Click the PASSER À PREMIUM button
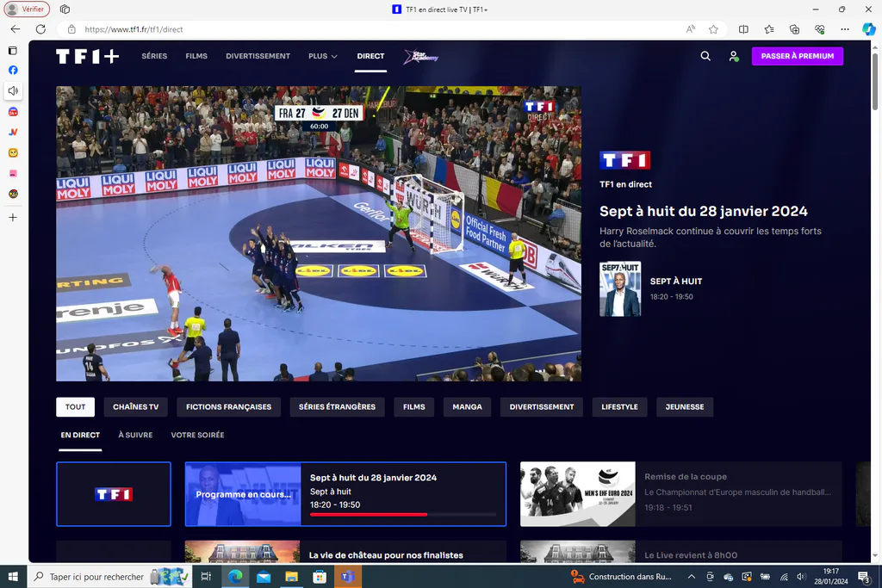 [x=798, y=56]
